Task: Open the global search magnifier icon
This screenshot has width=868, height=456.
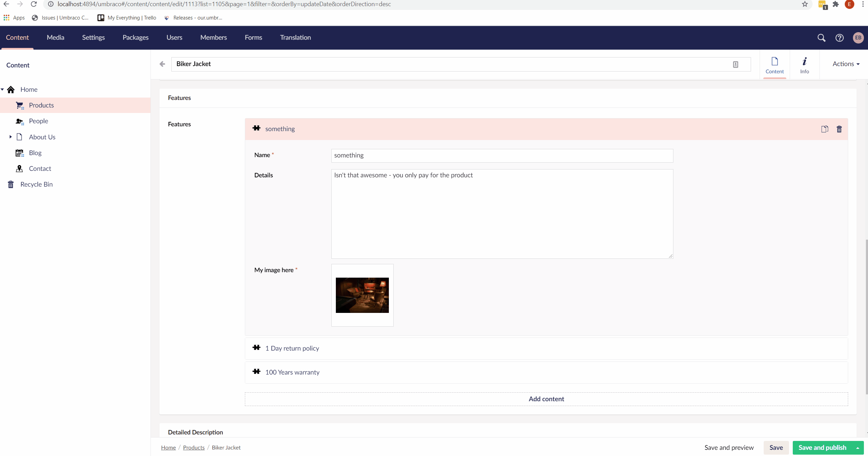Action: point(821,38)
